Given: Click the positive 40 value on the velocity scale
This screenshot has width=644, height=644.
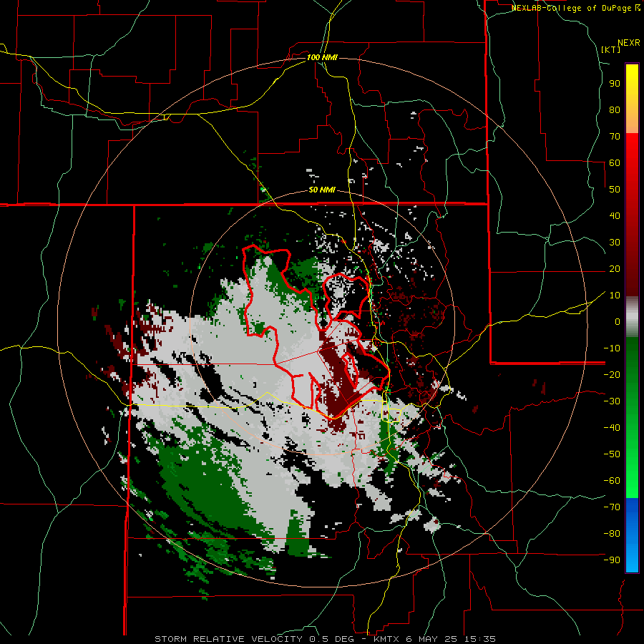Looking at the screenshot, I should coord(615,215).
